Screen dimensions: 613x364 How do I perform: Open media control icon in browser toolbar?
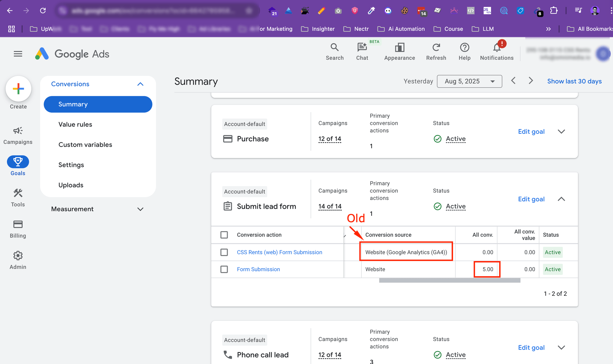click(x=578, y=11)
